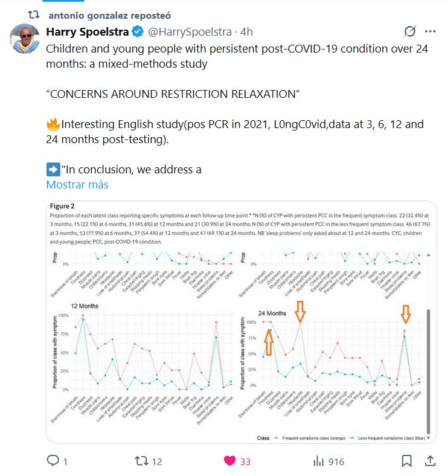Toggle repost with the 12-count arrows icon
The height and width of the screenshot is (476, 448).
141,461
